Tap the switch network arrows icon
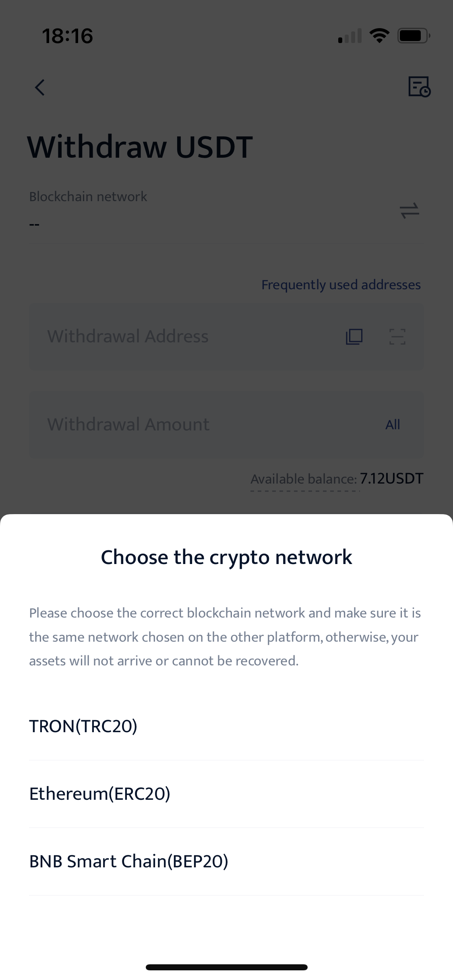Image resolution: width=453 pixels, height=980 pixels. point(410,210)
